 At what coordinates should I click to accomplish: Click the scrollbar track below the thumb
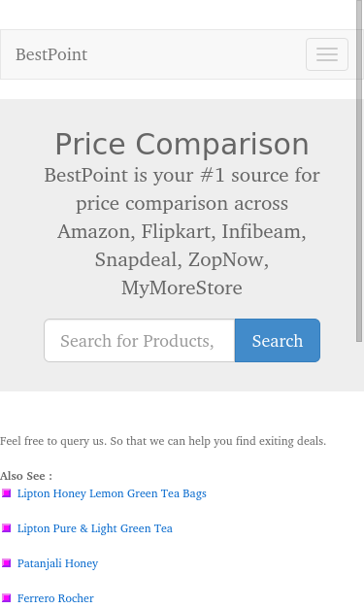359,474
